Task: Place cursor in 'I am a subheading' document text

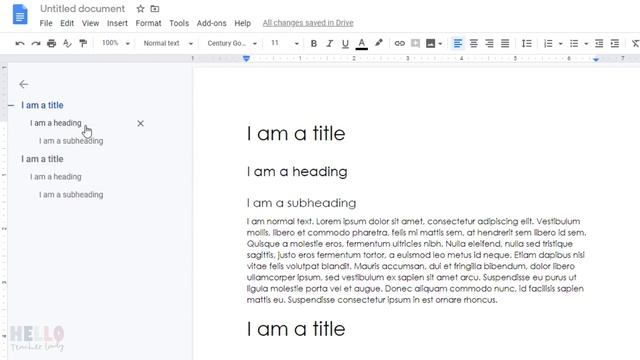Action: tap(301, 203)
